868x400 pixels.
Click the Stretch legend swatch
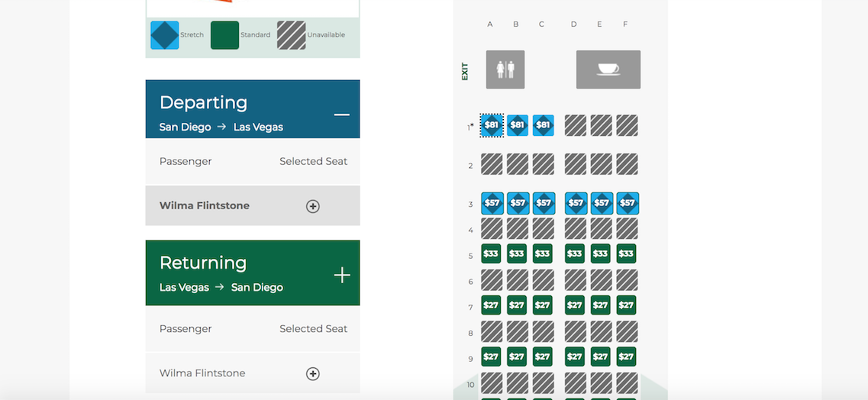coord(165,35)
